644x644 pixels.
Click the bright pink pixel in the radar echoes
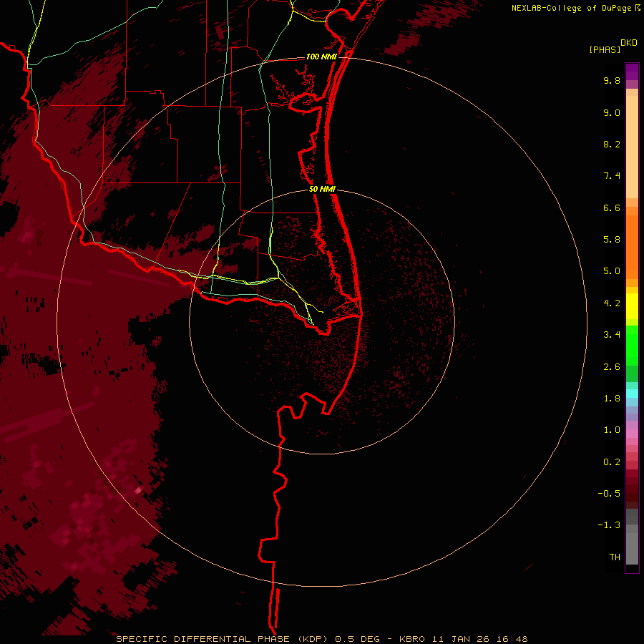(138, 490)
